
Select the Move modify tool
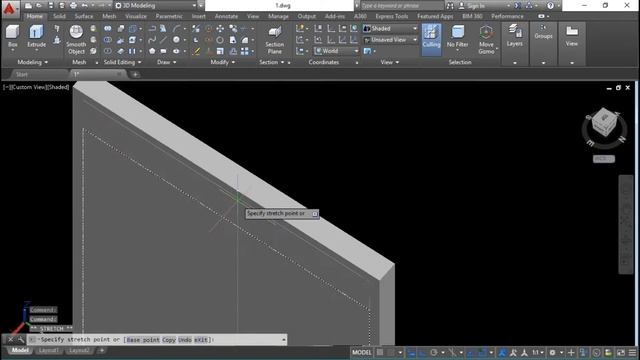[220, 29]
